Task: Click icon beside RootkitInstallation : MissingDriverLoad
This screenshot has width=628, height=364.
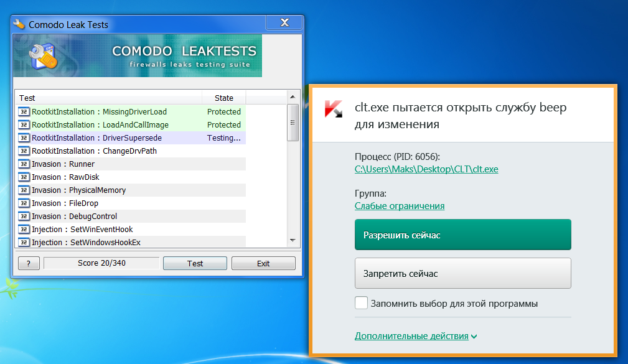Action: (x=24, y=112)
